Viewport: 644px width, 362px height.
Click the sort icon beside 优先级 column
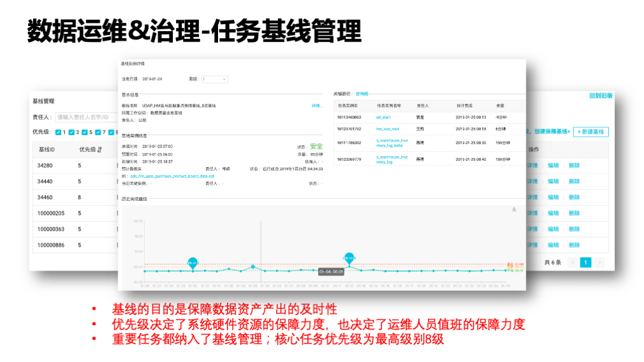click(100, 150)
